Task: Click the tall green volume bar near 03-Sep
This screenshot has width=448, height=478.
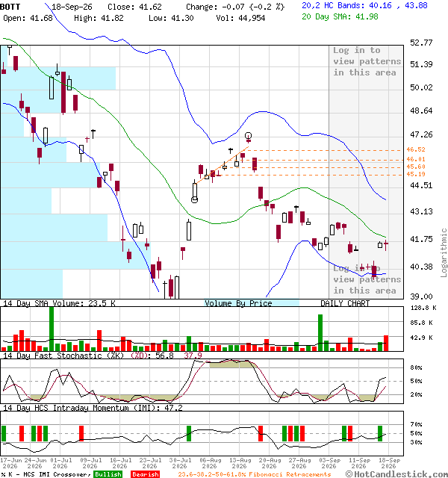Action: pyautogui.click(x=320, y=332)
